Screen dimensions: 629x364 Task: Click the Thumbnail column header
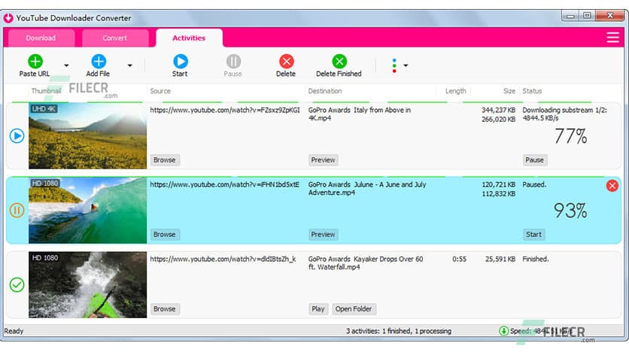[46, 91]
